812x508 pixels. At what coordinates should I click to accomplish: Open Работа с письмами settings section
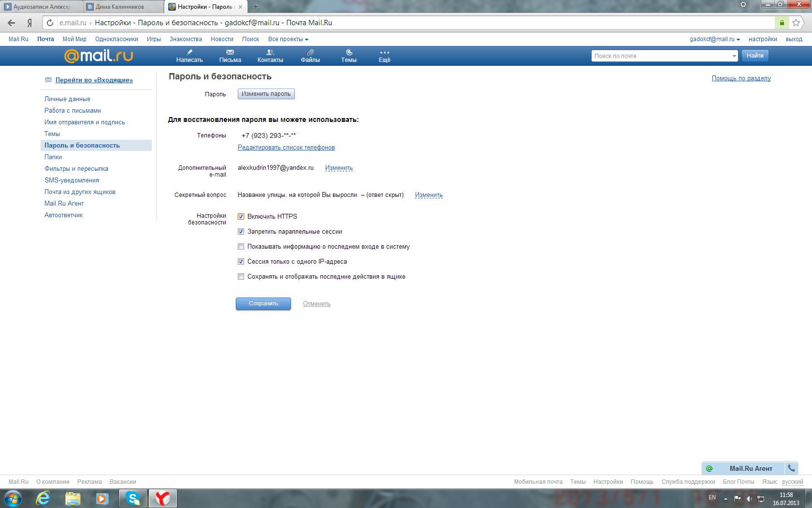click(72, 110)
